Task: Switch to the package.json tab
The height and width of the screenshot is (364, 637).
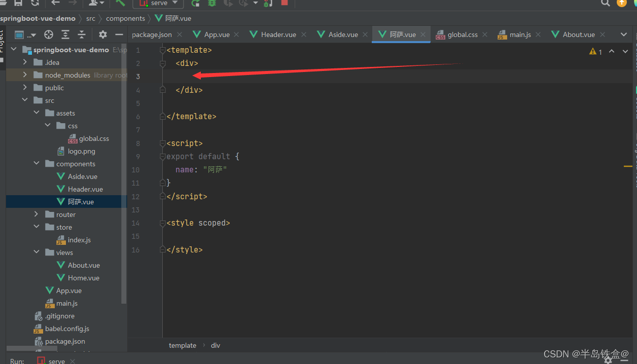Action: [152, 34]
